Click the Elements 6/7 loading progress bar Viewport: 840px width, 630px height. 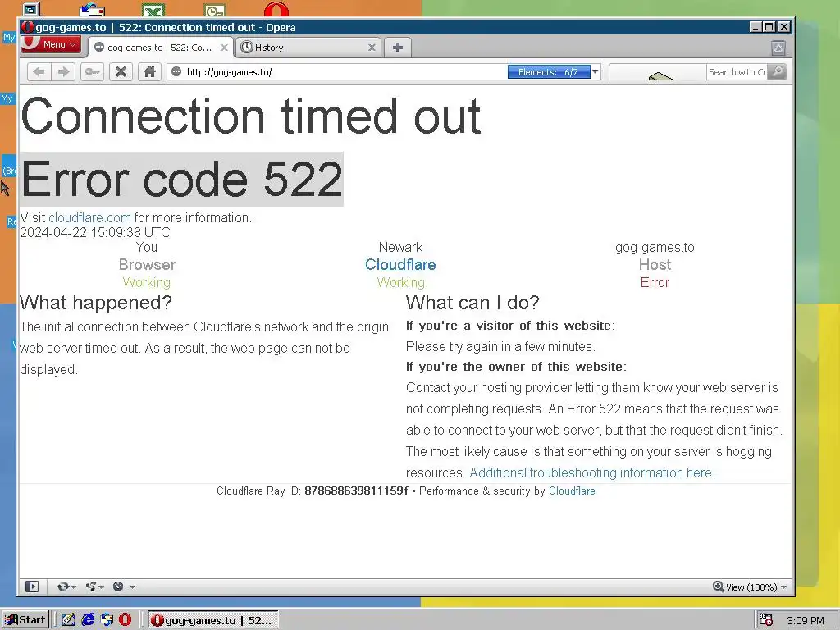549,72
